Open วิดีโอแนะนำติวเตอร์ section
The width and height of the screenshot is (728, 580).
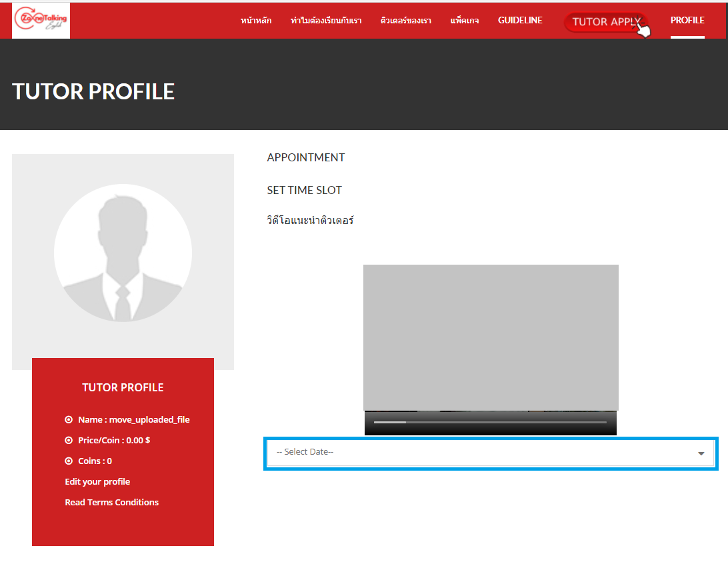[310, 220]
